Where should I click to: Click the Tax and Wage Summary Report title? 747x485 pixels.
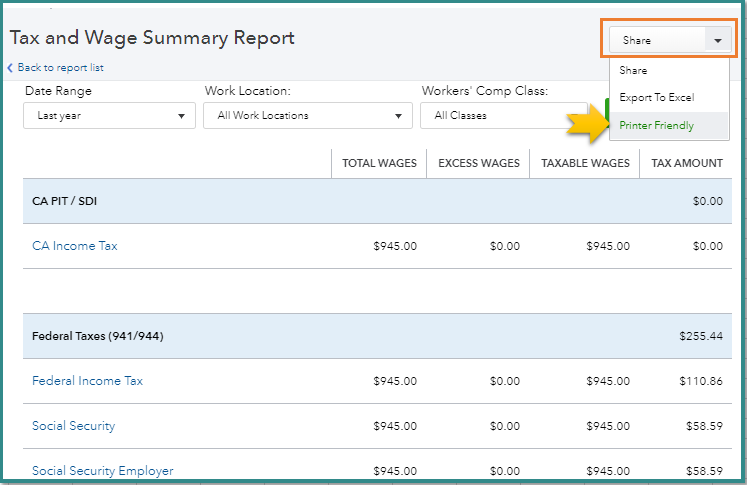click(152, 38)
